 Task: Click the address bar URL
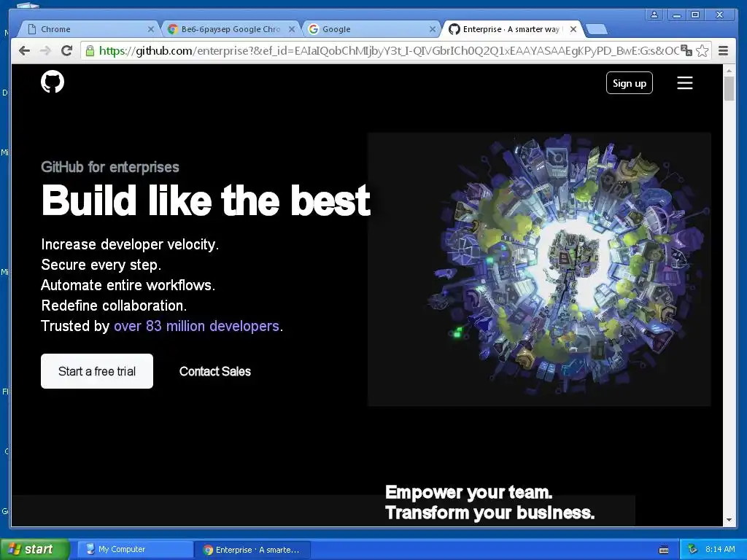coord(388,50)
